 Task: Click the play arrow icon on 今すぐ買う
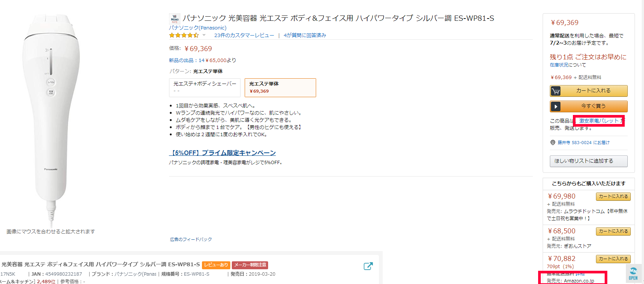[556, 107]
